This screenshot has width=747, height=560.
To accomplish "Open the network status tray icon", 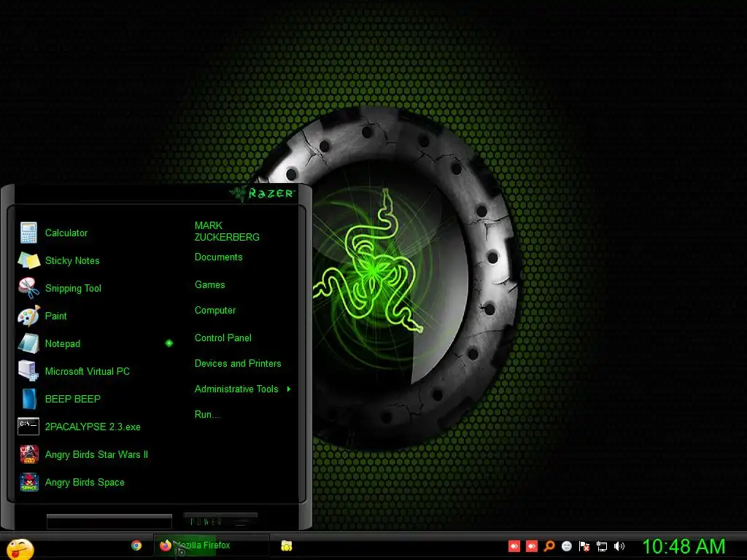I will (x=602, y=547).
